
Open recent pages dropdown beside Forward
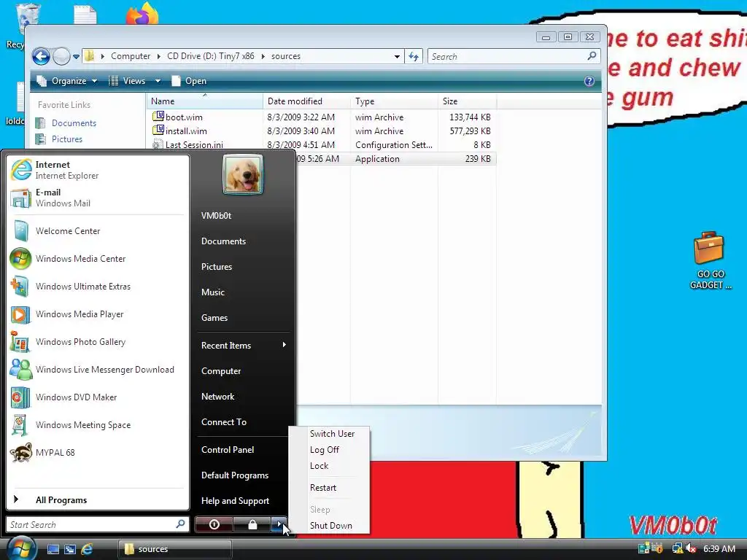coord(76,57)
